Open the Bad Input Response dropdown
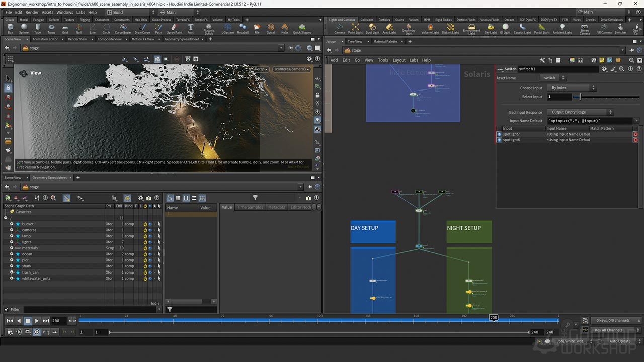Viewport: 644px width, 362px height. click(581, 112)
